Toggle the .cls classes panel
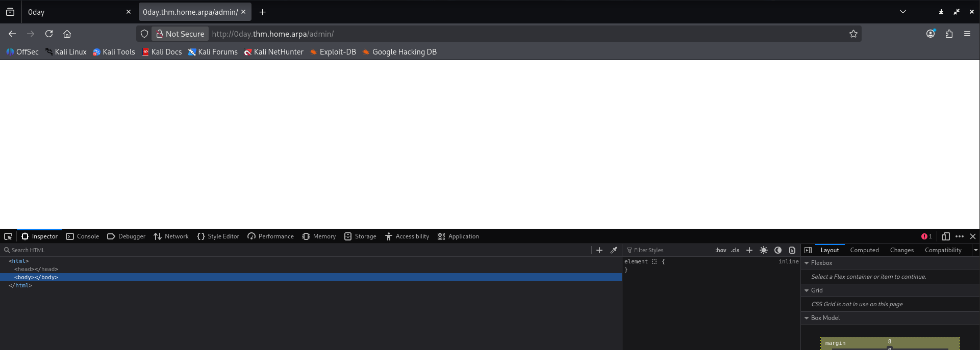This screenshot has width=980, height=350. [x=735, y=250]
